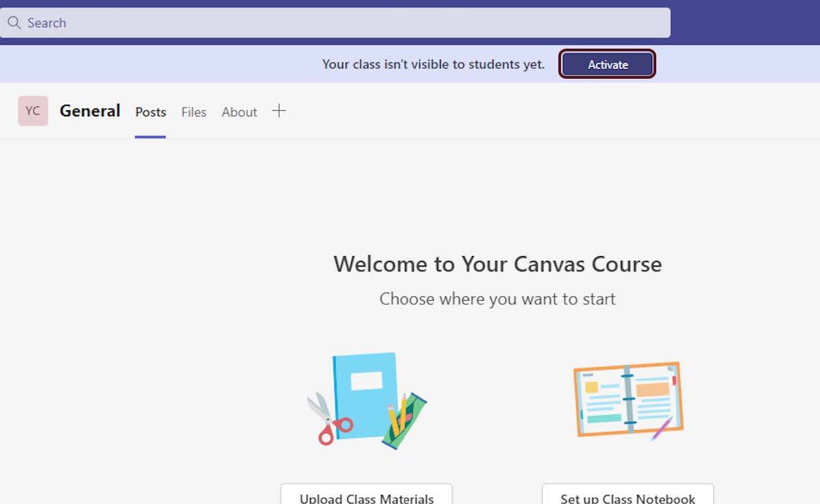The height and width of the screenshot is (504, 820).
Task: Click 'Welcome to Your Canvas Course' heading
Action: 497,264
